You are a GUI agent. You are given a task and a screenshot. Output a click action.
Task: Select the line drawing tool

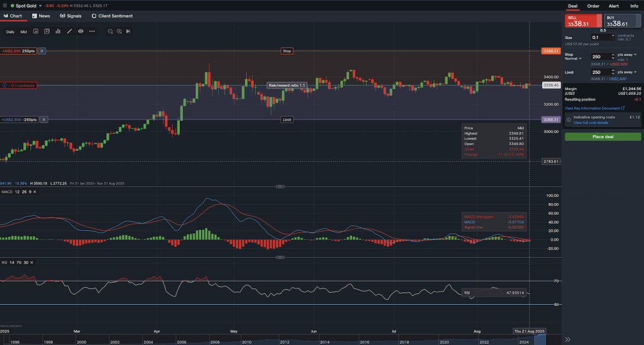tap(69, 31)
